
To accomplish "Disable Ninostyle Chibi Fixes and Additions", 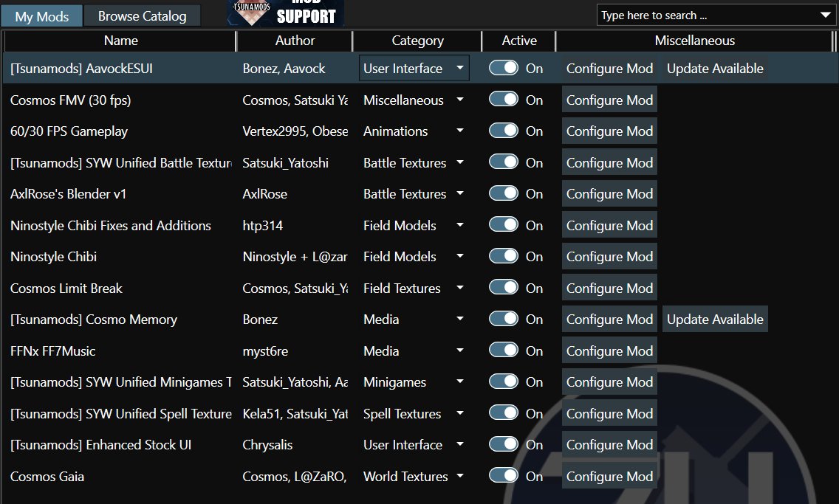I will tap(504, 224).
